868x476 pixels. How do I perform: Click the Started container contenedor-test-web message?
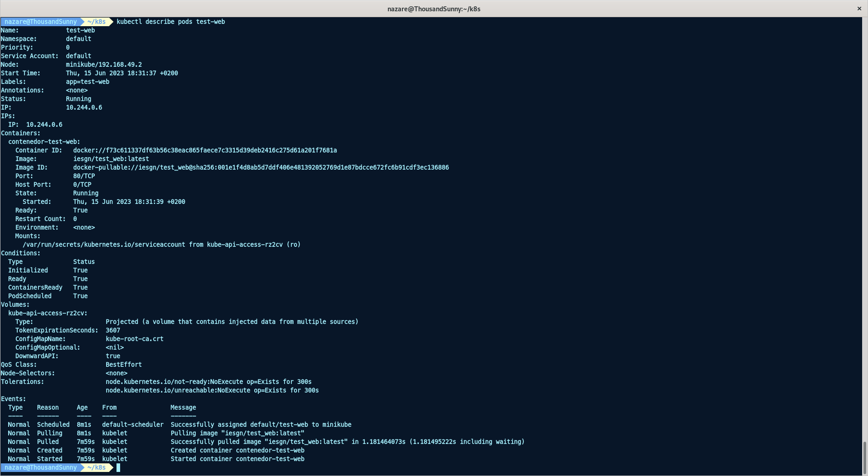pos(237,459)
